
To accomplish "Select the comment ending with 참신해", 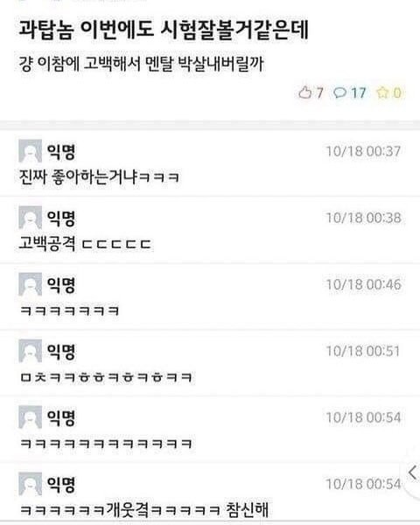I will (x=144, y=509).
